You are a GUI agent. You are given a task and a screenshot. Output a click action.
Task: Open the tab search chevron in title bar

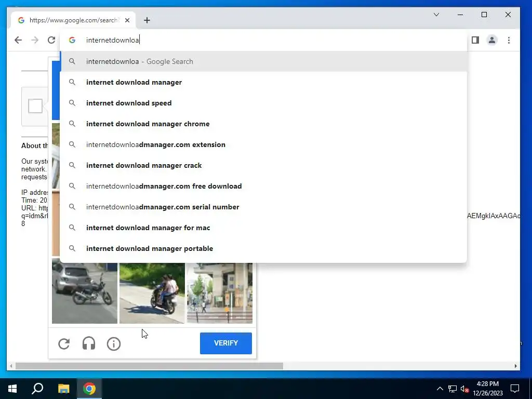(436, 15)
